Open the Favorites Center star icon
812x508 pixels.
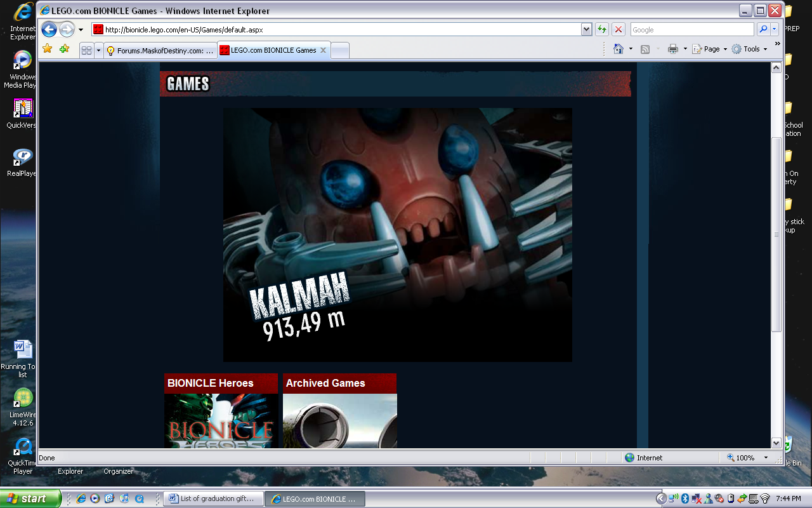(x=47, y=49)
